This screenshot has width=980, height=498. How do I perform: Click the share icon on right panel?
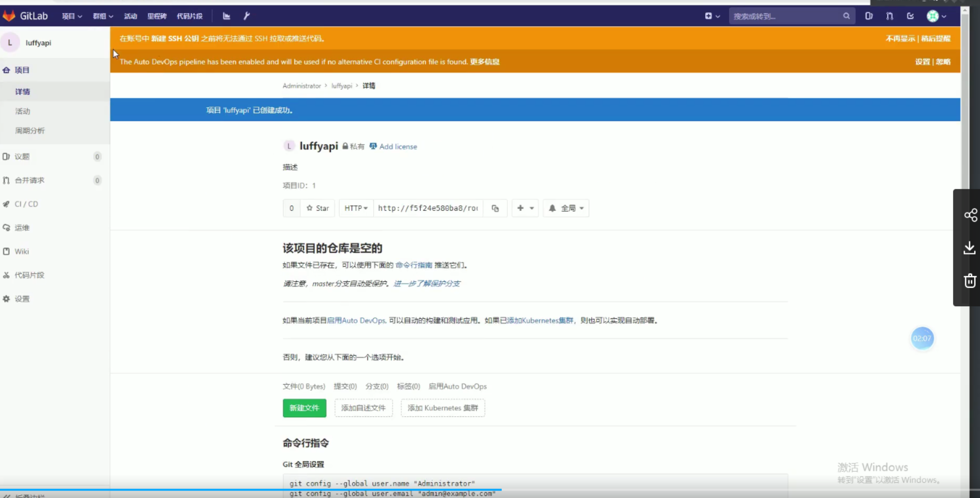[971, 215]
